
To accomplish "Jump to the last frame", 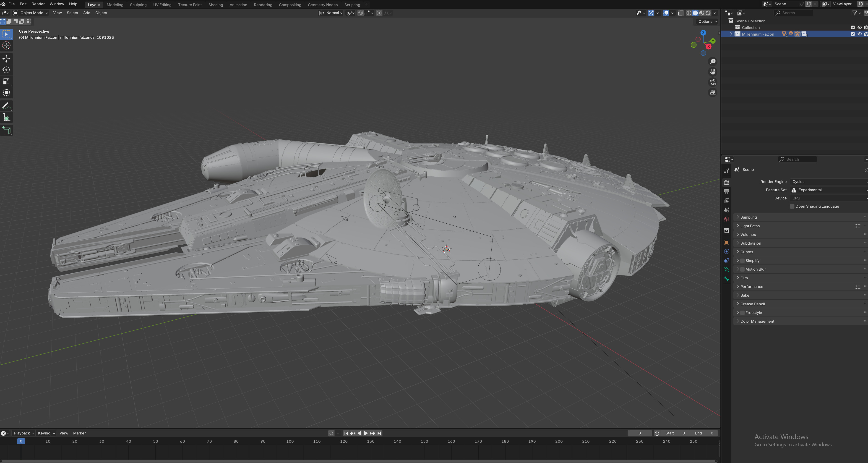I will tap(379, 433).
